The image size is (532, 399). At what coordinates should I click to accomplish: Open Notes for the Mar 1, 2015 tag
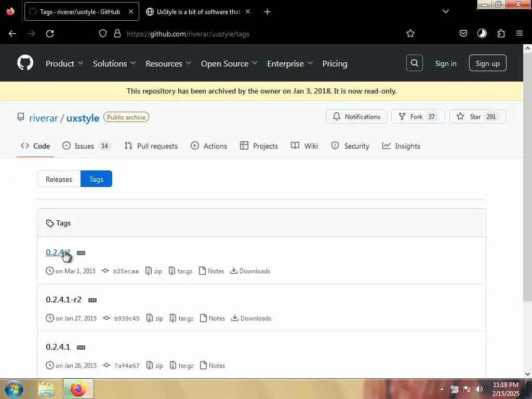point(211,271)
